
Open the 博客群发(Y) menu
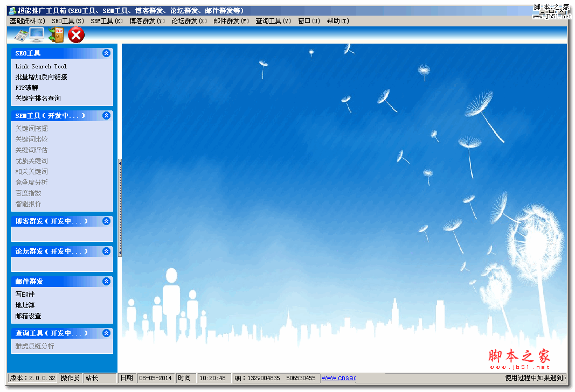(147, 21)
